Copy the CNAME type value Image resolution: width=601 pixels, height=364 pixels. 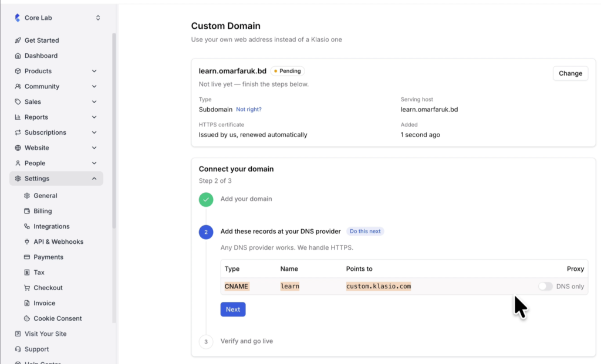point(237,286)
